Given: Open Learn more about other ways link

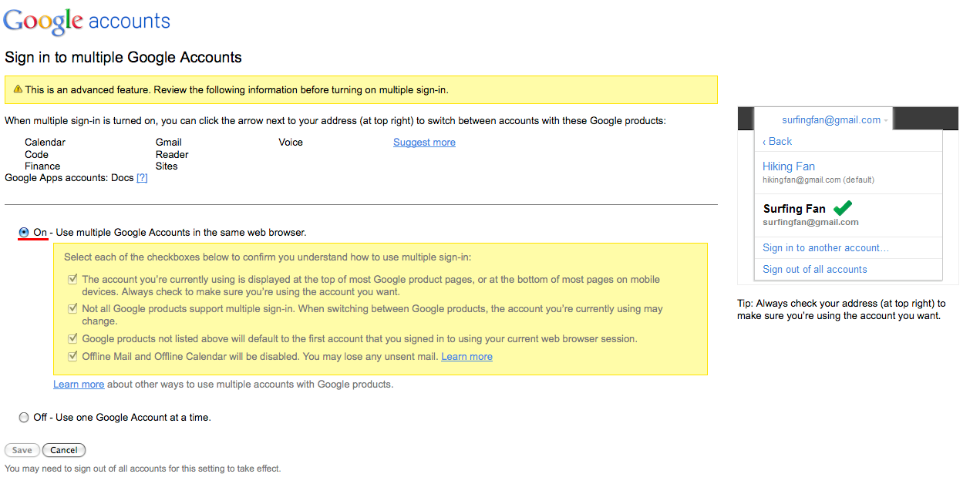Looking at the screenshot, I should [x=79, y=384].
